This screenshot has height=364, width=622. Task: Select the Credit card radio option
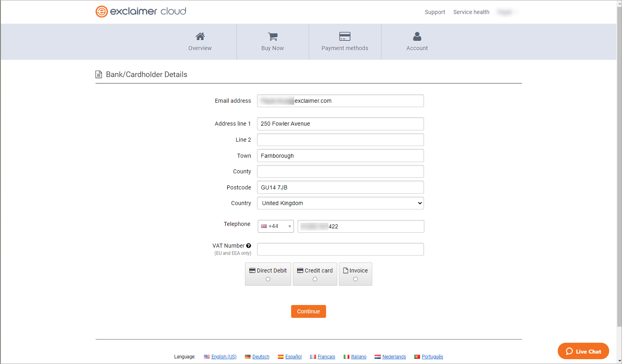click(315, 279)
